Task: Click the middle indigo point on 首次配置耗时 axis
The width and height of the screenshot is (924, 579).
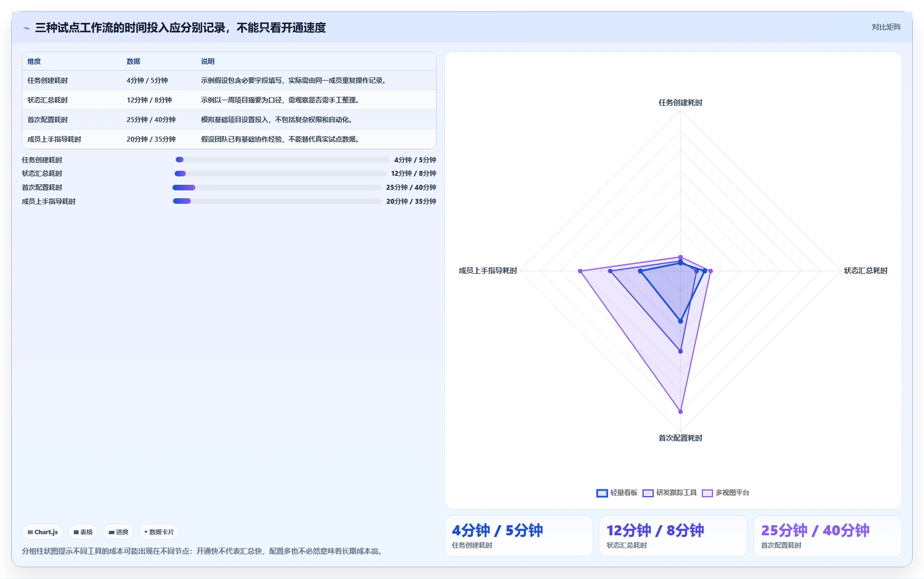Action: click(681, 351)
